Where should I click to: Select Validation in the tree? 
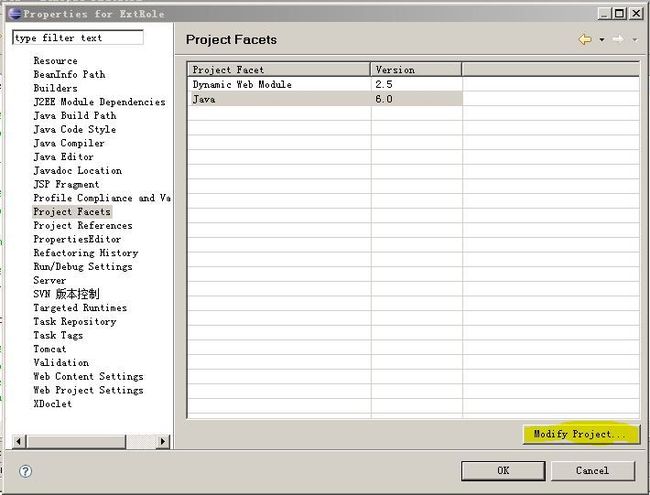61,362
